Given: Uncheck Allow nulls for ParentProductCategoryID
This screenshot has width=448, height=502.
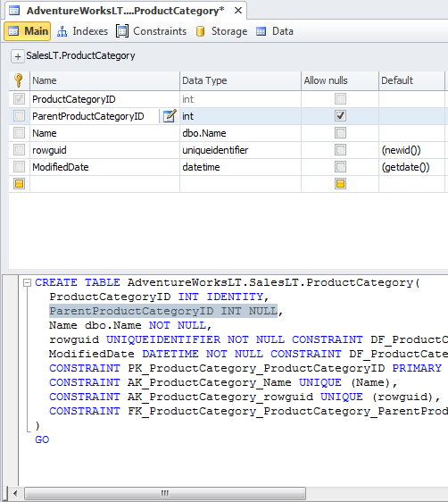Looking at the screenshot, I should coord(340,116).
